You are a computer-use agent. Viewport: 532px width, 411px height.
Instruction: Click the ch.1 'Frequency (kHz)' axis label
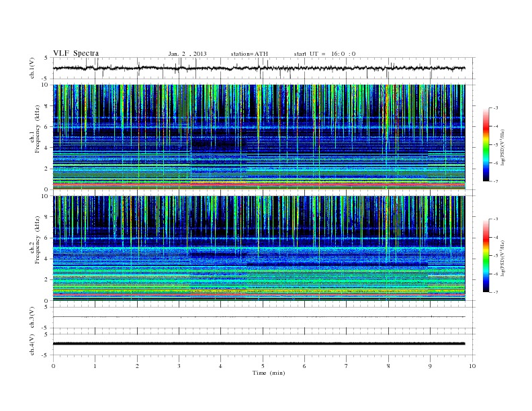(38, 129)
